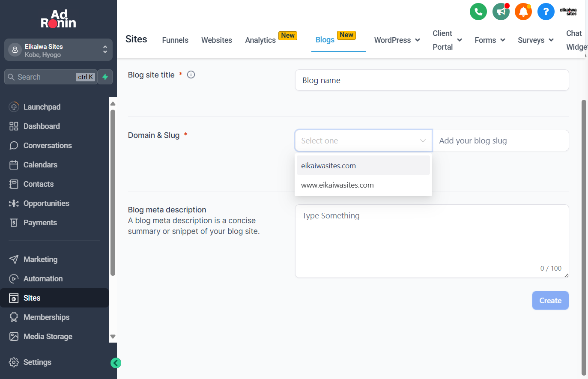Viewport: 588px width, 379px height.
Task: Click the blue help question mark icon
Action: [546, 12]
